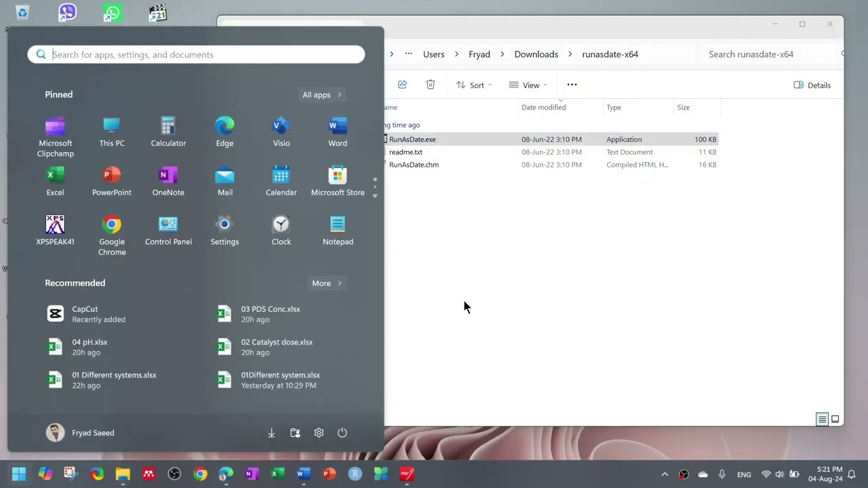Open OneNote pinned app

(168, 182)
